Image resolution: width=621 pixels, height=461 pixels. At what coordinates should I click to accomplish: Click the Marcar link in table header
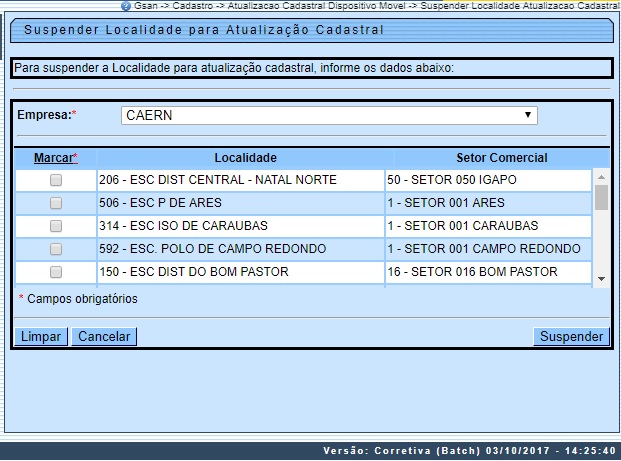(54, 158)
